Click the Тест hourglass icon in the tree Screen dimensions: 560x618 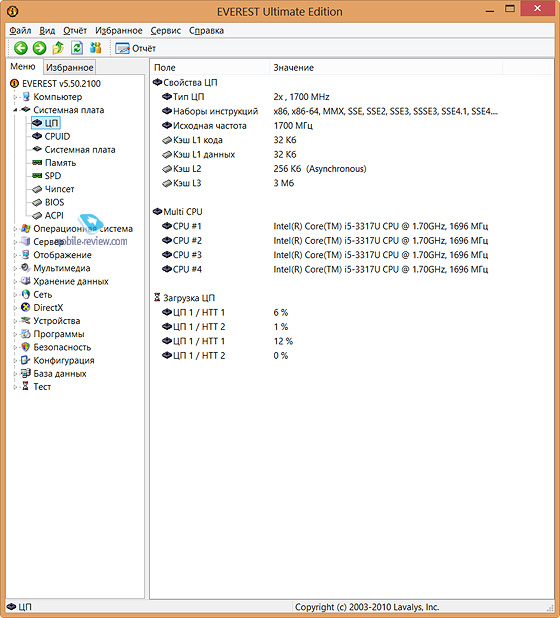pos(26,386)
